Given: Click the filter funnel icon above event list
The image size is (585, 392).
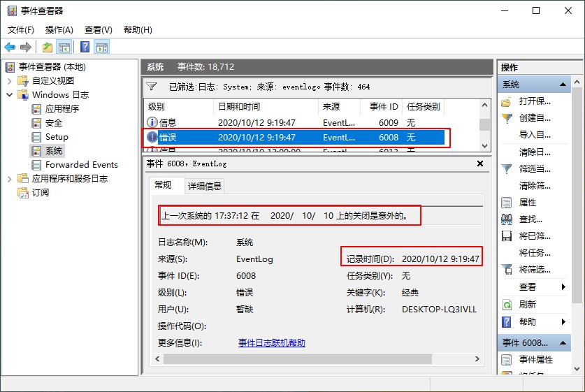Looking at the screenshot, I should [x=152, y=87].
